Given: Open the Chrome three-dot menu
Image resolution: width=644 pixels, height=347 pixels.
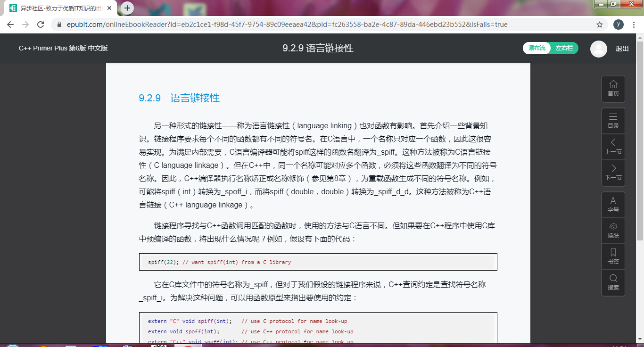Looking at the screenshot, I should click(634, 24).
